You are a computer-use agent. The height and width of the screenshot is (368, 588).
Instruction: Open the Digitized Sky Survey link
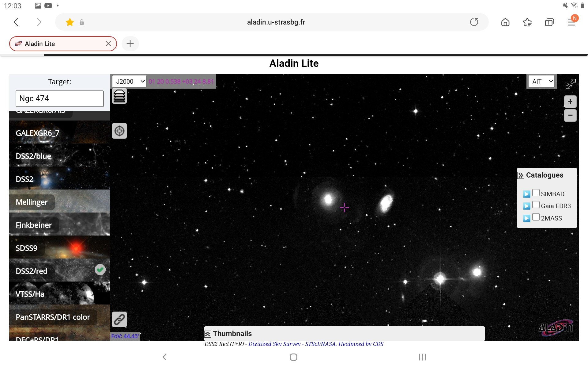316,344
